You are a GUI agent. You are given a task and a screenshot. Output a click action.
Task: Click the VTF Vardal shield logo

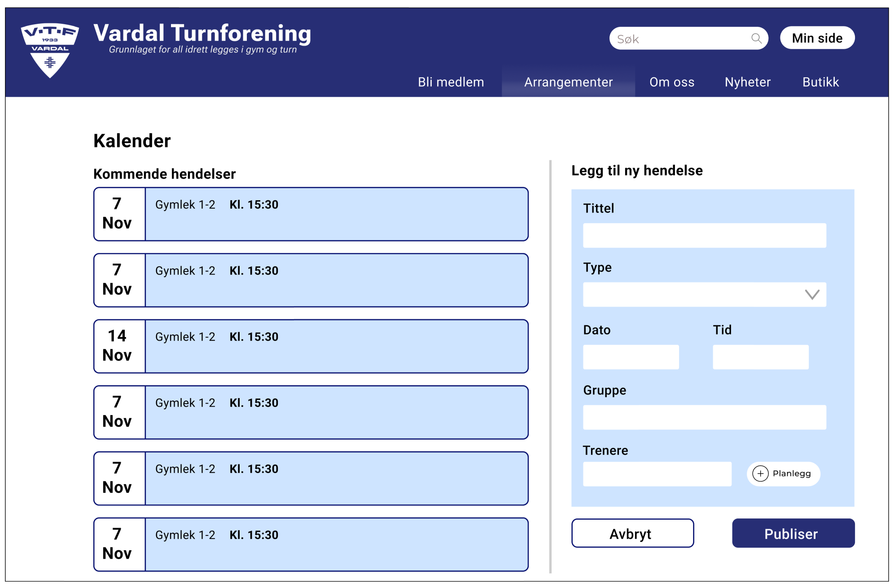pos(50,50)
